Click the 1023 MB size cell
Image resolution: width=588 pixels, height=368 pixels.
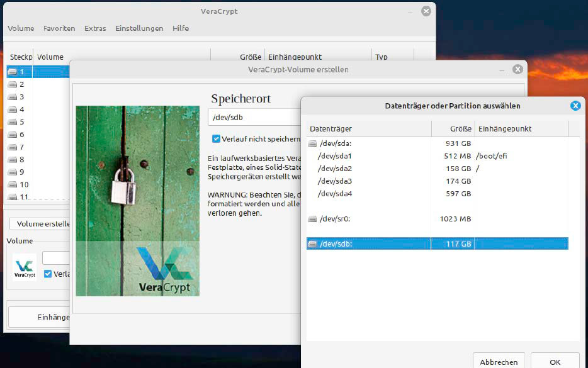[456, 219]
